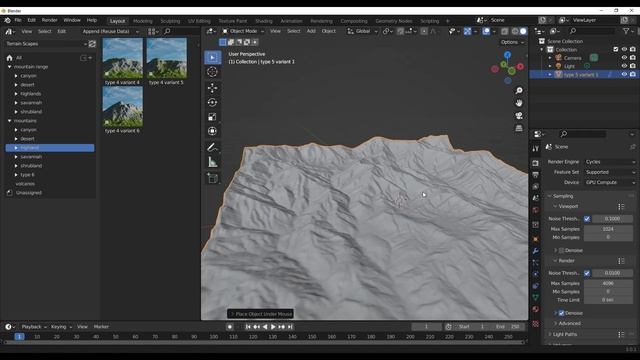Select the Measure tool
The height and width of the screenshot is (360, 640).
(212, 162)
